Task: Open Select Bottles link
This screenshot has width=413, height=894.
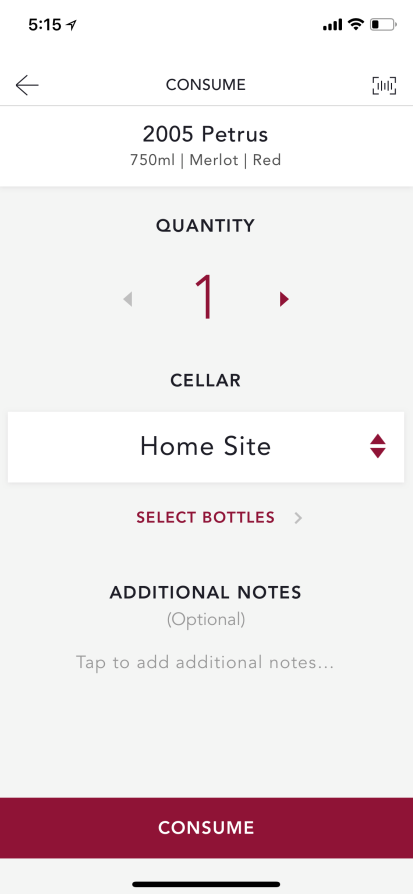Action: pos(205,517)
